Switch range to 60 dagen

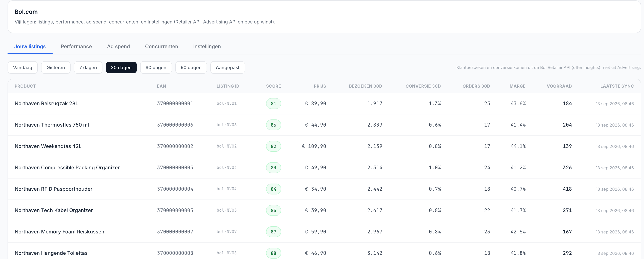click(x=156, y=67)
